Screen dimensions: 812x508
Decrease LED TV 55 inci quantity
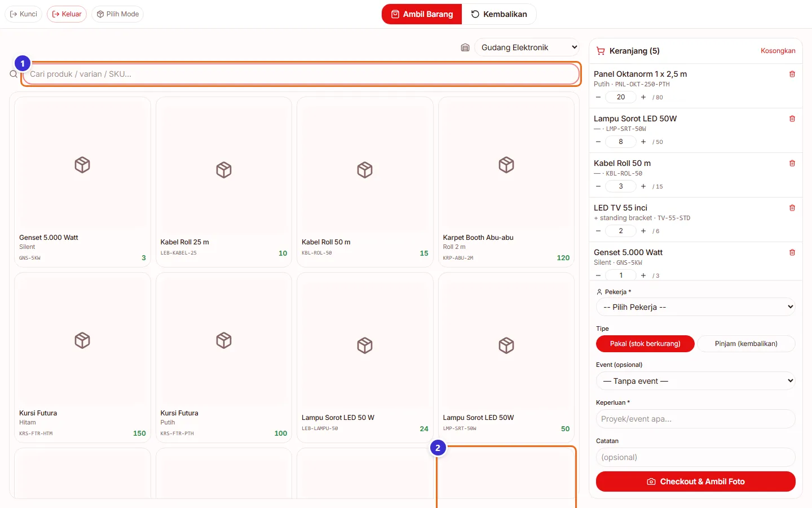coord(598,231)
